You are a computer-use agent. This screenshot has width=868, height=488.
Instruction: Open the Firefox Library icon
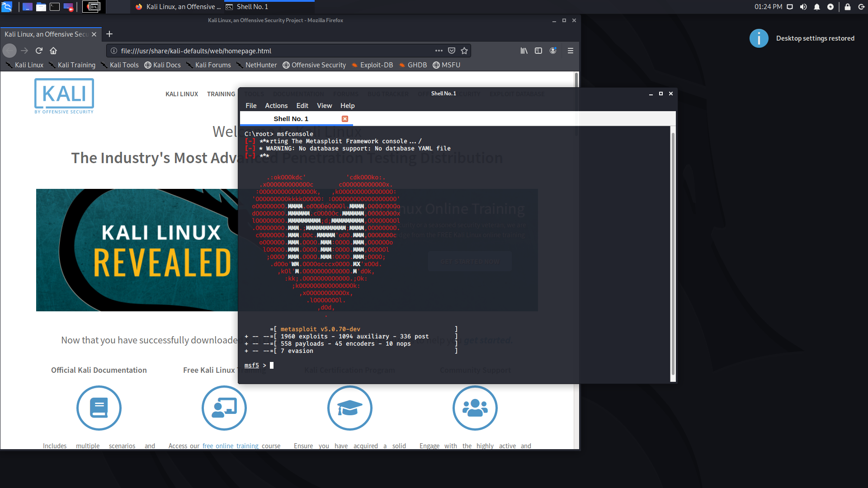[x=524, y=51]
